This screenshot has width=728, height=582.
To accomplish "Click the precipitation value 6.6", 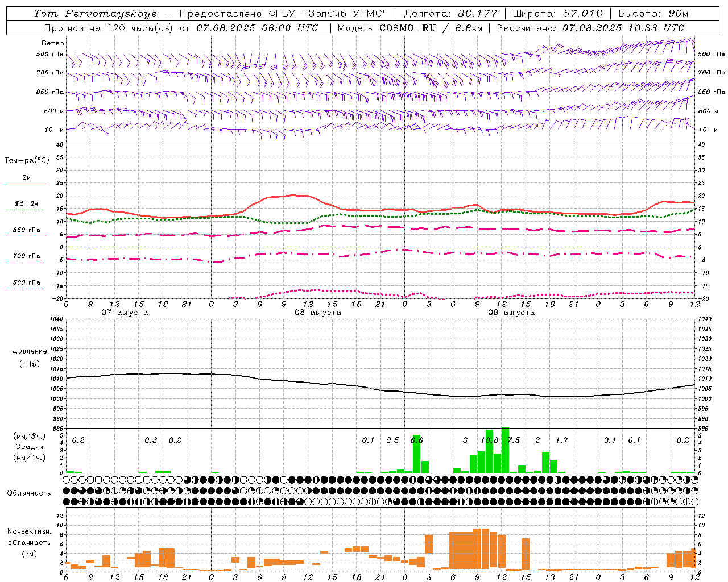I will (x=416, y=440).
